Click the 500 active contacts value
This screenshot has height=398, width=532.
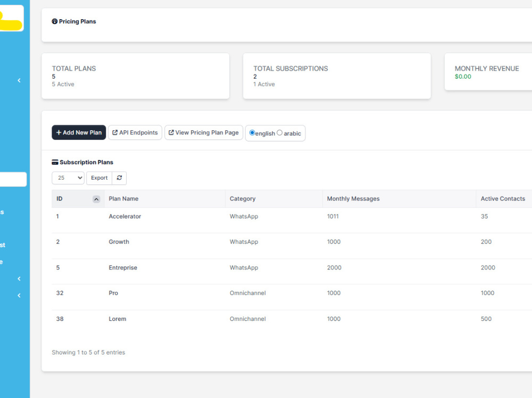point(486,319)
